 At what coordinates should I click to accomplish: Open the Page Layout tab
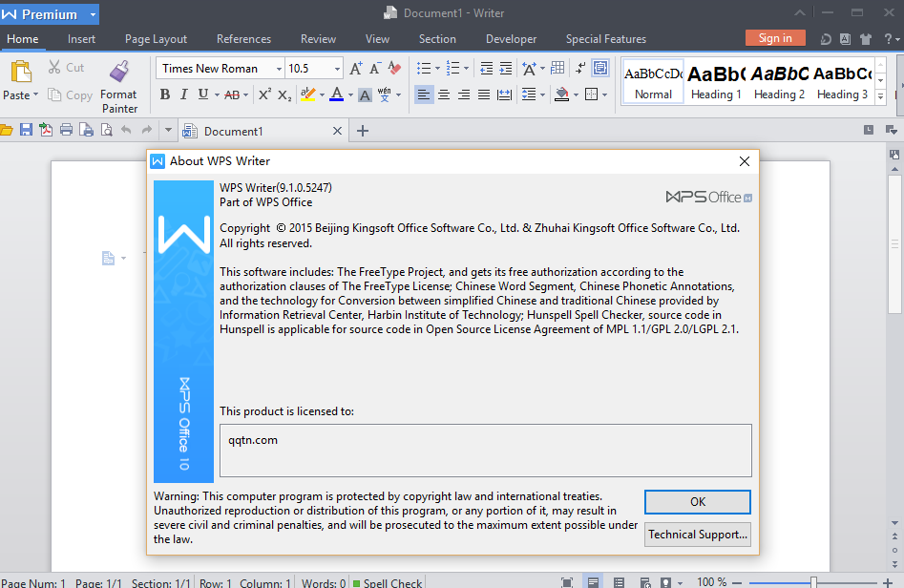(x=156, y=39)
